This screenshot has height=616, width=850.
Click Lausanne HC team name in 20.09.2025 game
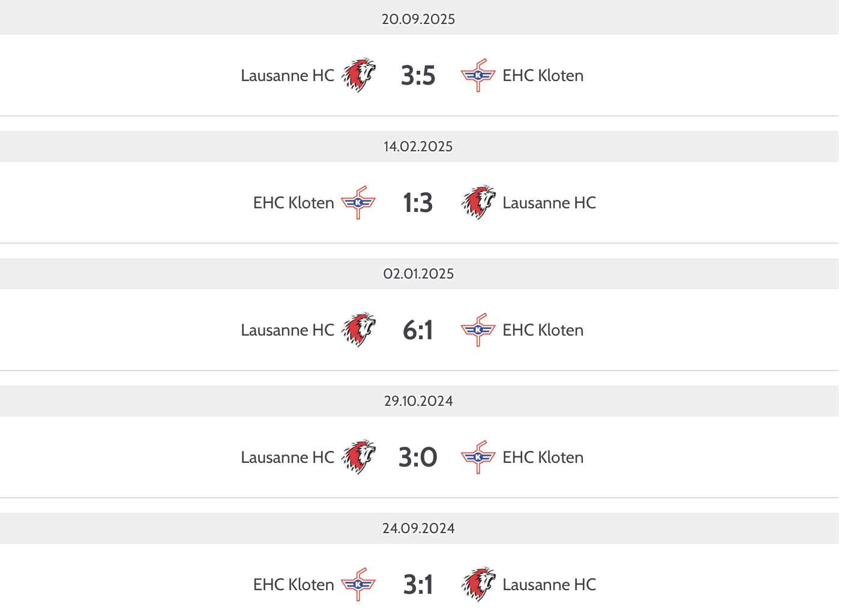288,76
